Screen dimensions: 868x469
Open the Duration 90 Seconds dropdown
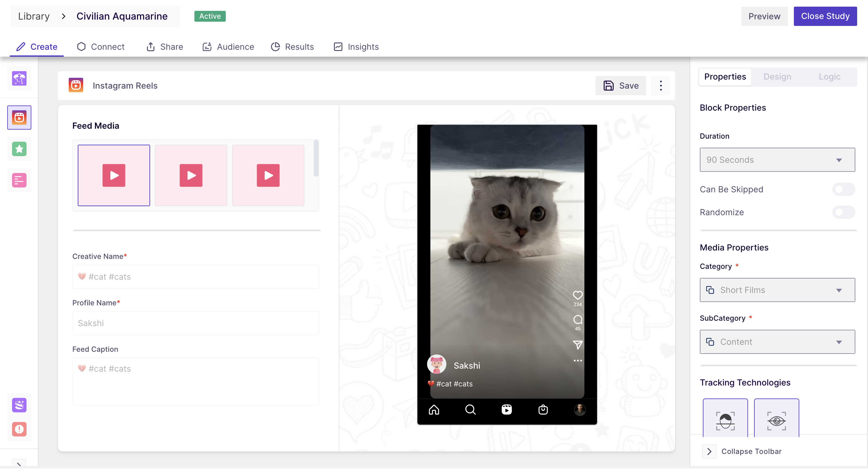777,160
